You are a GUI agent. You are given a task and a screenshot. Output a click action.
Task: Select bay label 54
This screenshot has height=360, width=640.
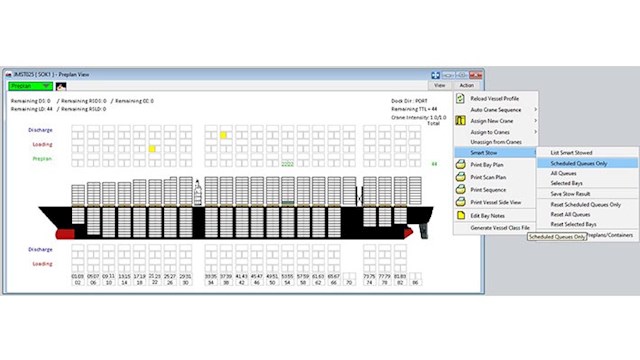click(x=287, y=282)
